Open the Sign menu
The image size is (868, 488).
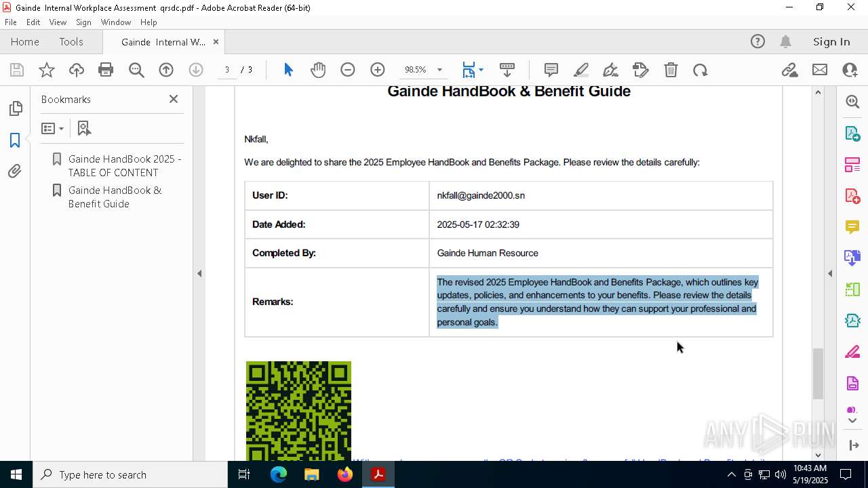click(83, 22)
